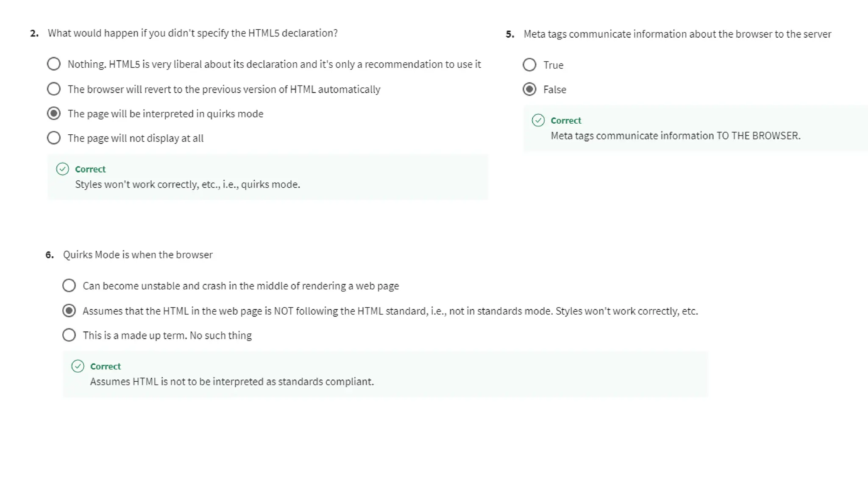Image resolution: width=868 pixels, height=488 pixels.
Task: Choose the True radio button for question 5
Action: [x=529, y=65]
